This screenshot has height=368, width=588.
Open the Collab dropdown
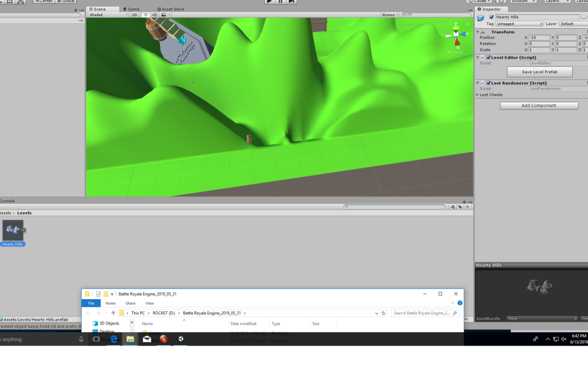click(480, 2)
